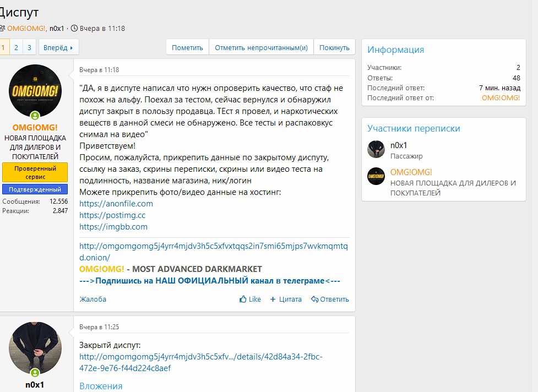Click green online status icon under OMG!OMG! avatar
The width and height of the screenshot is (538, 392).
click(x=35, y=116)
